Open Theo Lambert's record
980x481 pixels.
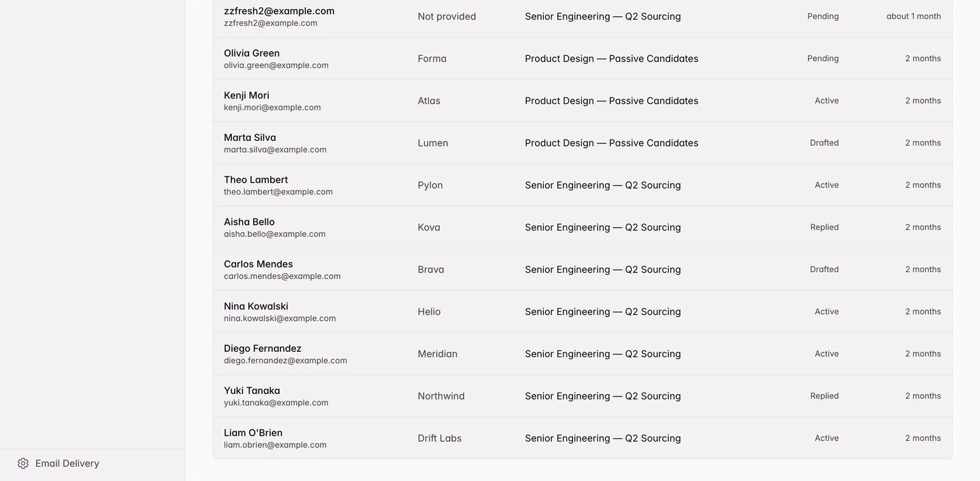coord(583,185)
